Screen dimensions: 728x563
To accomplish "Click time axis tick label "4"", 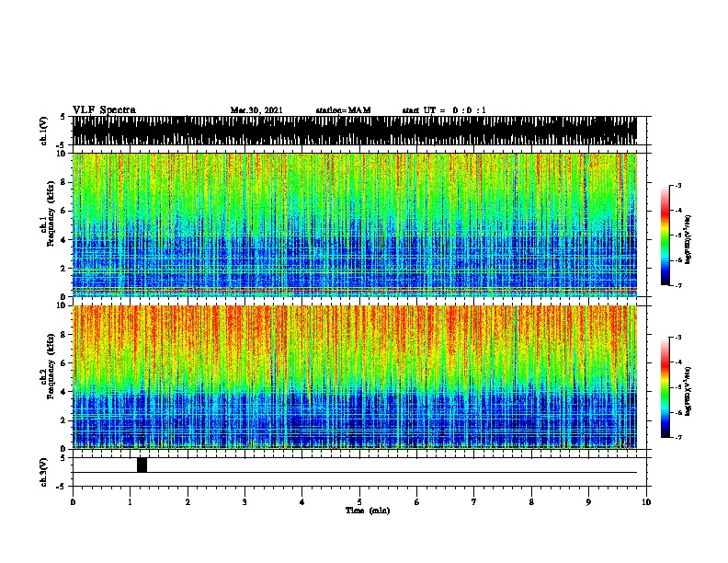I will [302, 501].
